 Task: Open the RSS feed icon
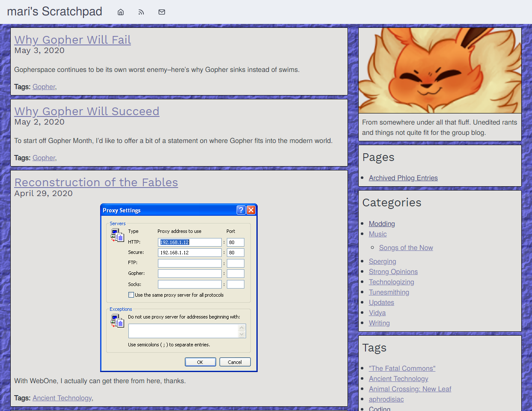click(x=141, y=12)
